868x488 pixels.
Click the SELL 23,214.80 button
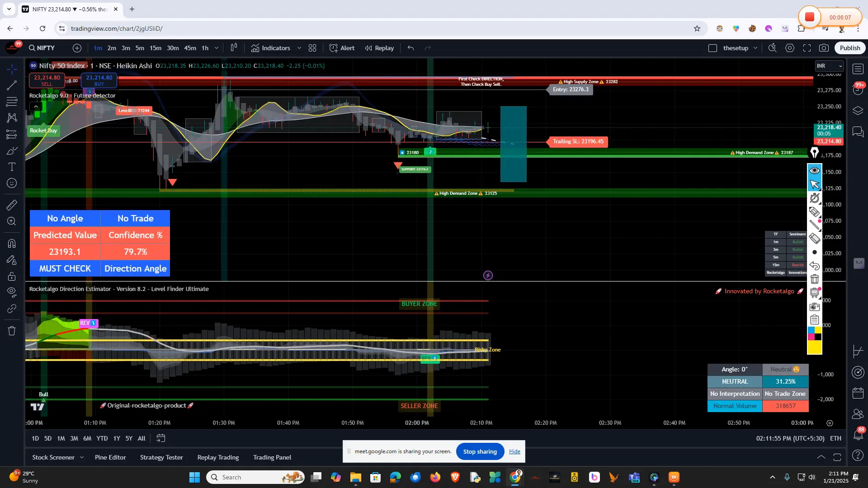point(47,80)
